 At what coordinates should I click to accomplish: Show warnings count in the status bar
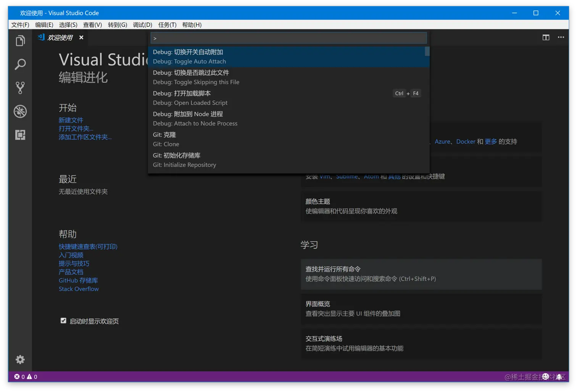(x=32, y=377)
